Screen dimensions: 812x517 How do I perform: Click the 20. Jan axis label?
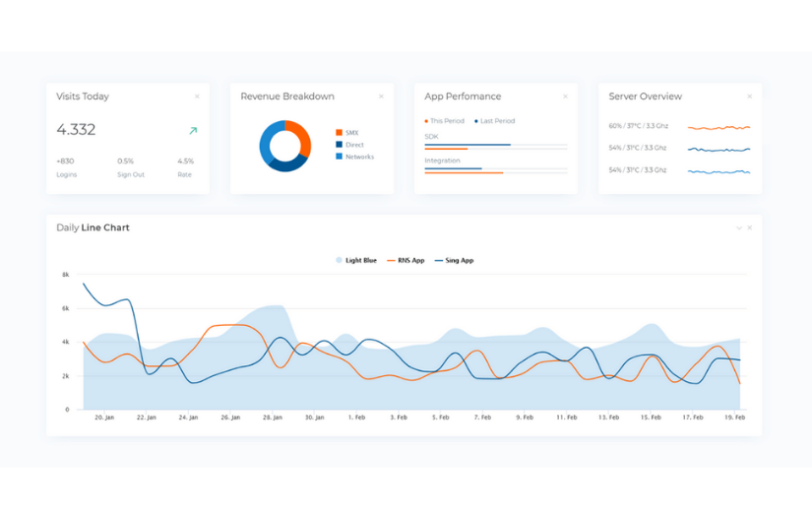pyautogui.click(x=104, y=418)
